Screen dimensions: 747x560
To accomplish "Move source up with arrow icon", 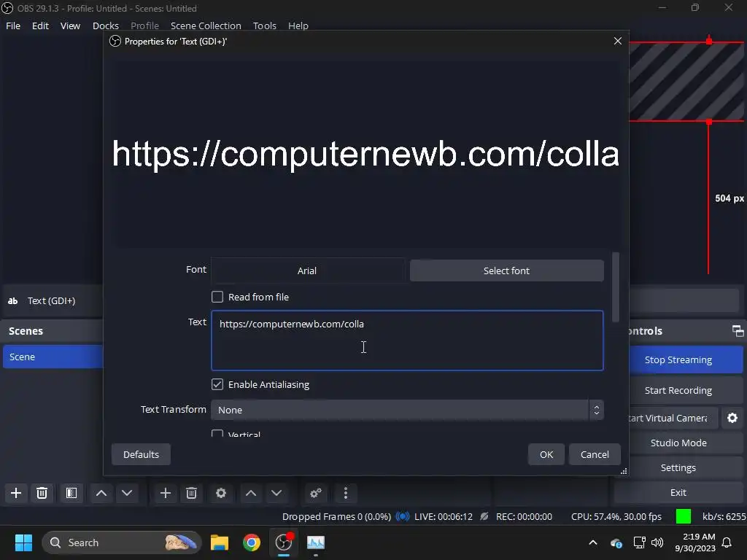I will coord(251,493).
